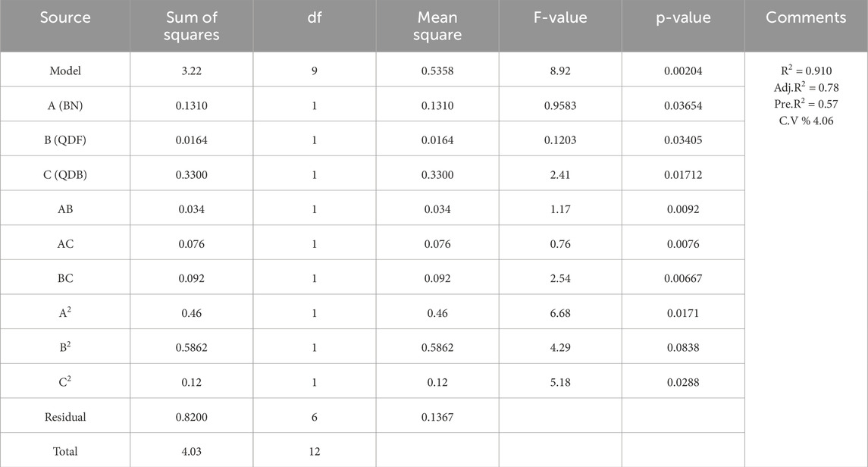Image resolution: width=868 pixels, height=467 pixels.
Task: Click the df column header
Action: point(315,17)
